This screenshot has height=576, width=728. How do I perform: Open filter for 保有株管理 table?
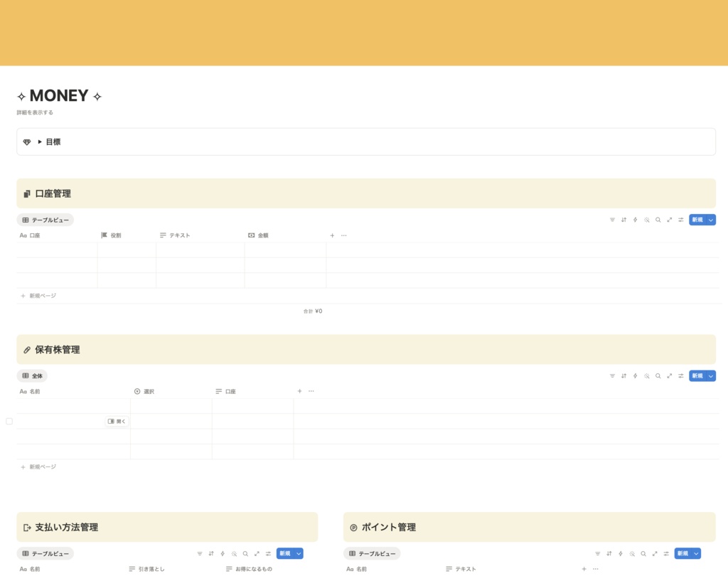pos(612,375)
